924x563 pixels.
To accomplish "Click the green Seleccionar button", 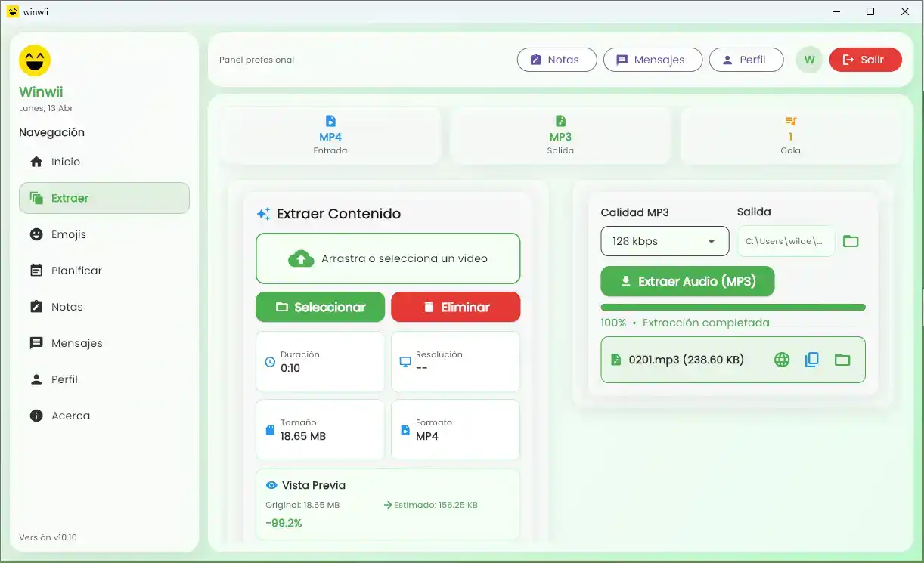I will click(320, 307).
